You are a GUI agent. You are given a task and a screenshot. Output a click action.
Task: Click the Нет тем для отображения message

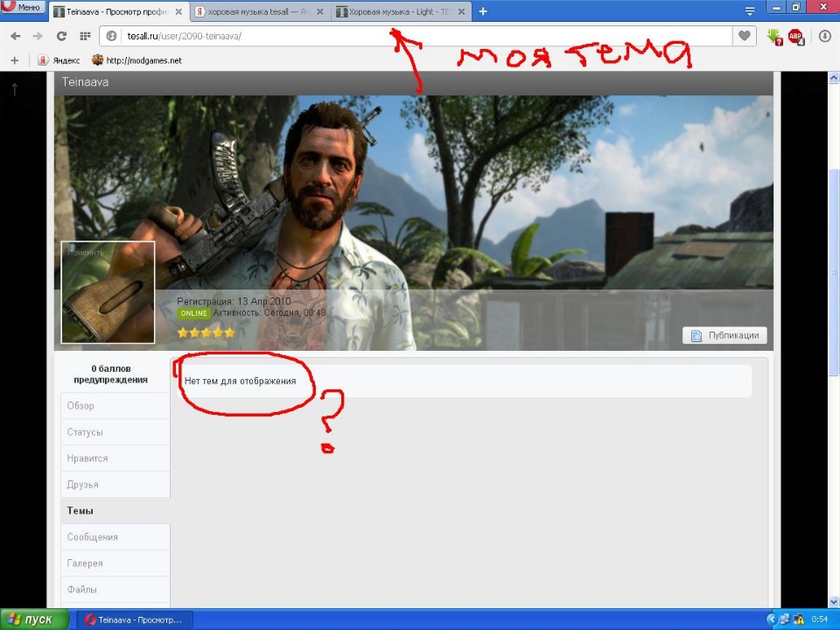pyautogui.click(x=240, y=381)
